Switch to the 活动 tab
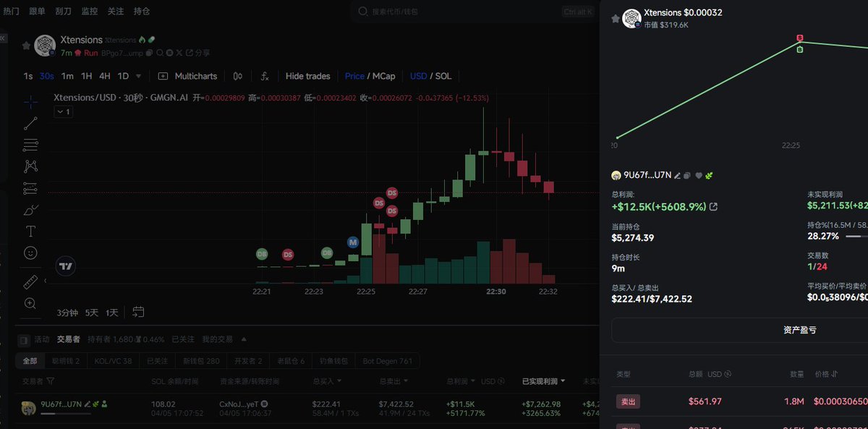The height and width of the screenshot is (429, 868). [42, 339]
